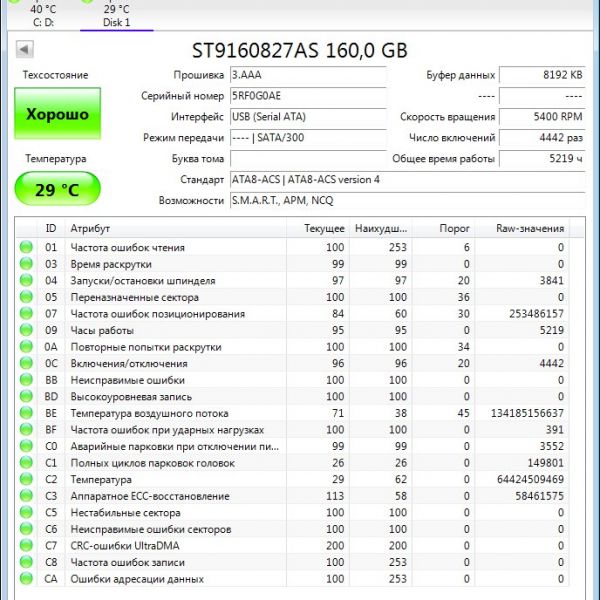
Task: Click status dot for Частота ошибок записи
Action: point(26,562)
